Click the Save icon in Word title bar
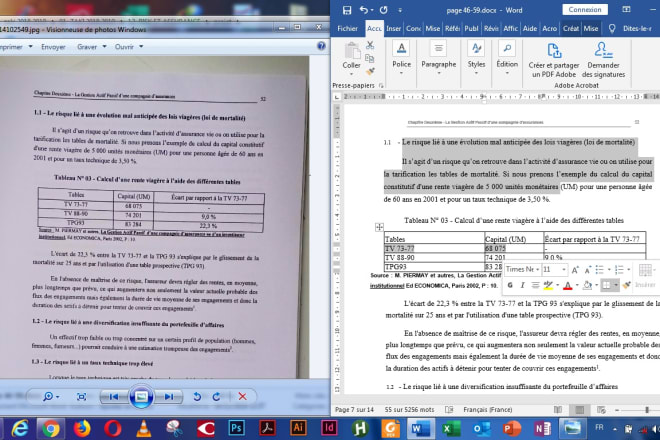The height and width of the screenshot is (440, 660). point(347,10)
